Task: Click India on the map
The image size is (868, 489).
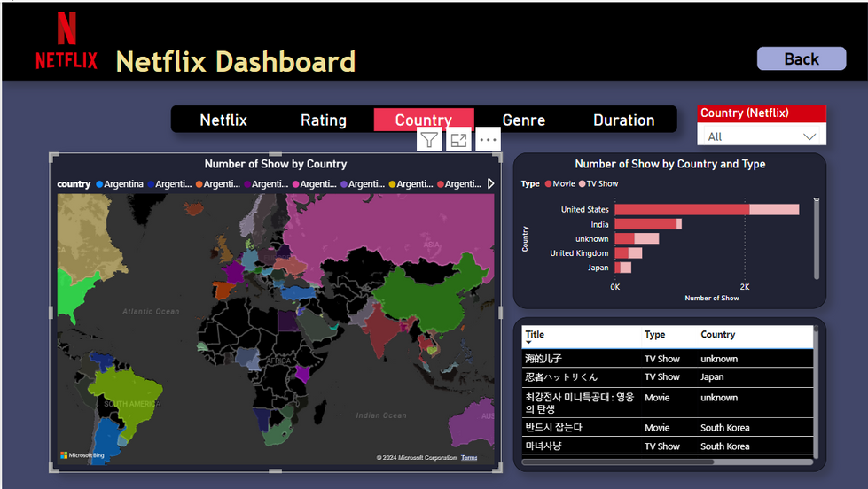Action: (381, 330)
